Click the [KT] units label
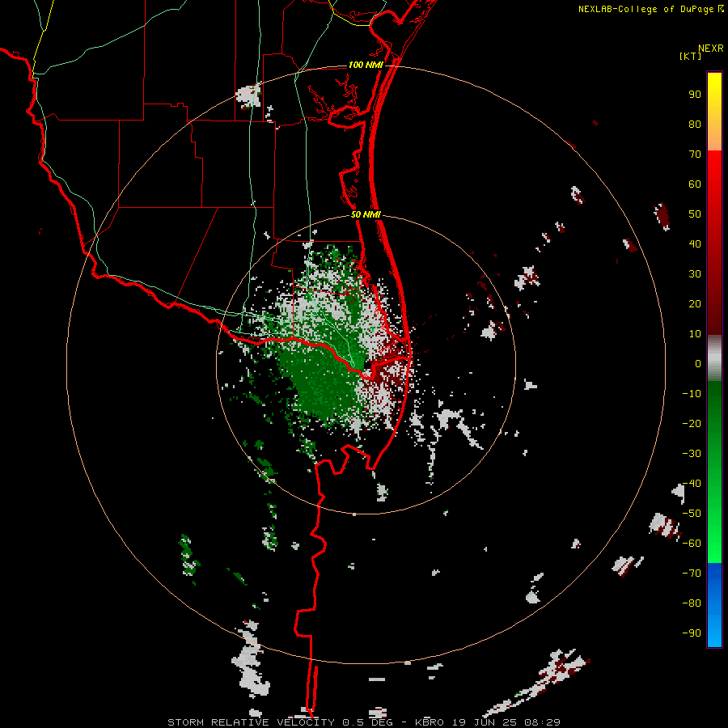Image resolution: width=728 pixels, height=728 pixels. click(691, 56)
